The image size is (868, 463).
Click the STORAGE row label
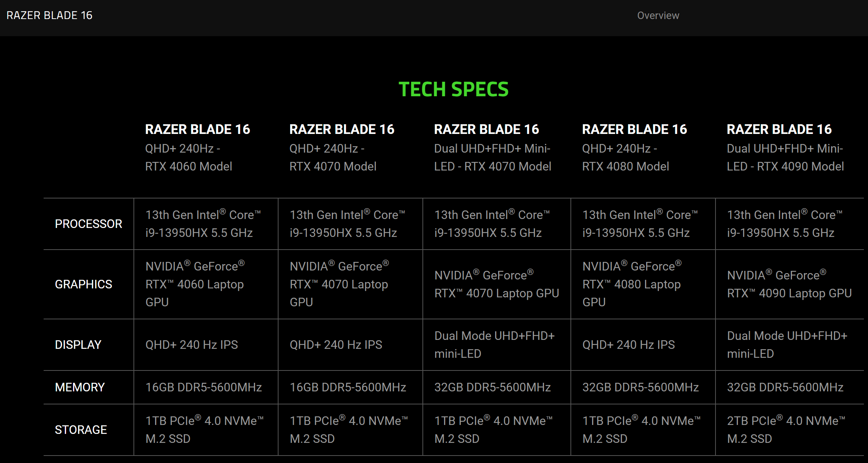tap(81, 430)
